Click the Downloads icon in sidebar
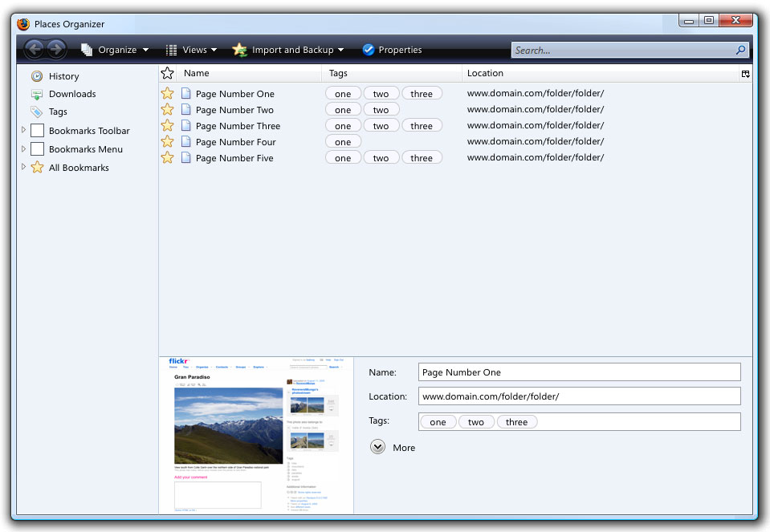Viewport: 770px width, 532px height. (37, 94)
